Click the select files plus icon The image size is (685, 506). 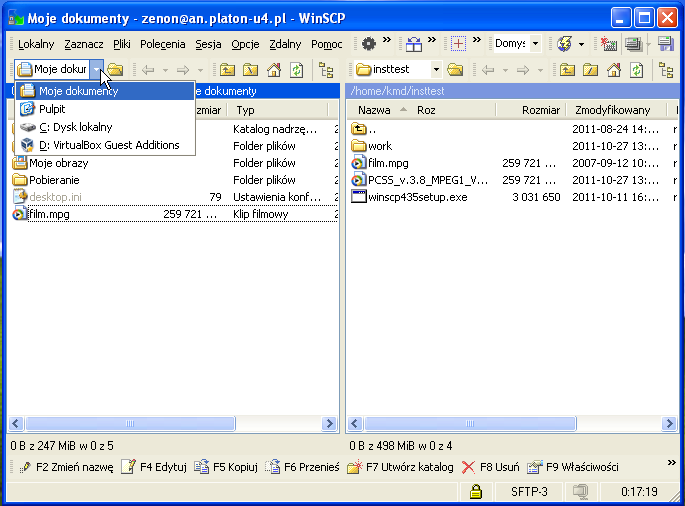tap(458, 44)
